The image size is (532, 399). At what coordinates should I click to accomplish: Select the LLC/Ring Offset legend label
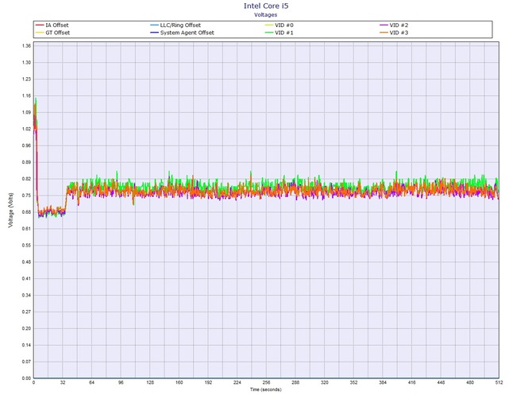click(180, 25)
